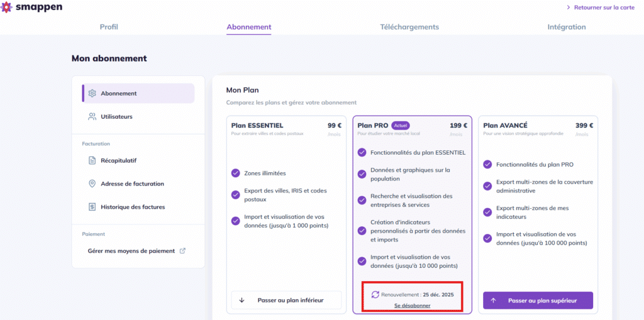
Task: Switch to the Profil tab
Action: (x=109, y=27)
